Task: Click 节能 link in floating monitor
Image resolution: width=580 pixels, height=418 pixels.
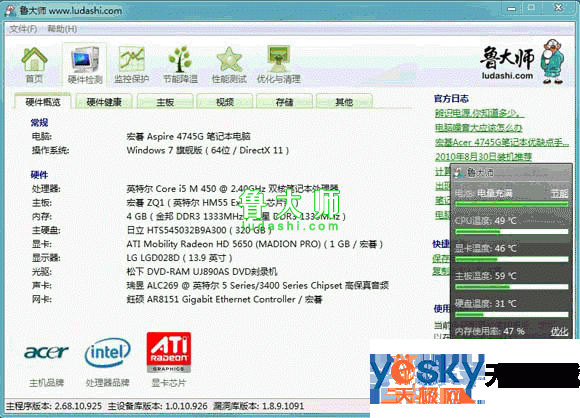Action: coord(559,193)
